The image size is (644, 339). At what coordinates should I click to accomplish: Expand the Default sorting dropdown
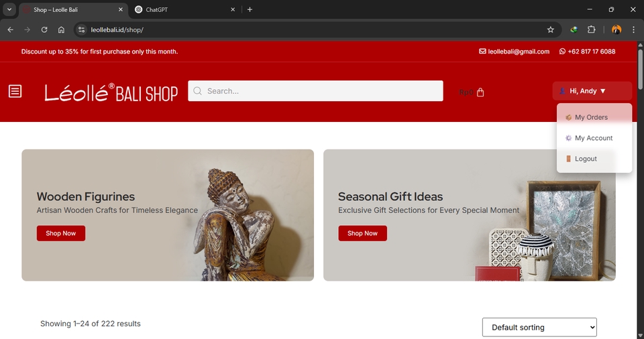pos(539,328)
